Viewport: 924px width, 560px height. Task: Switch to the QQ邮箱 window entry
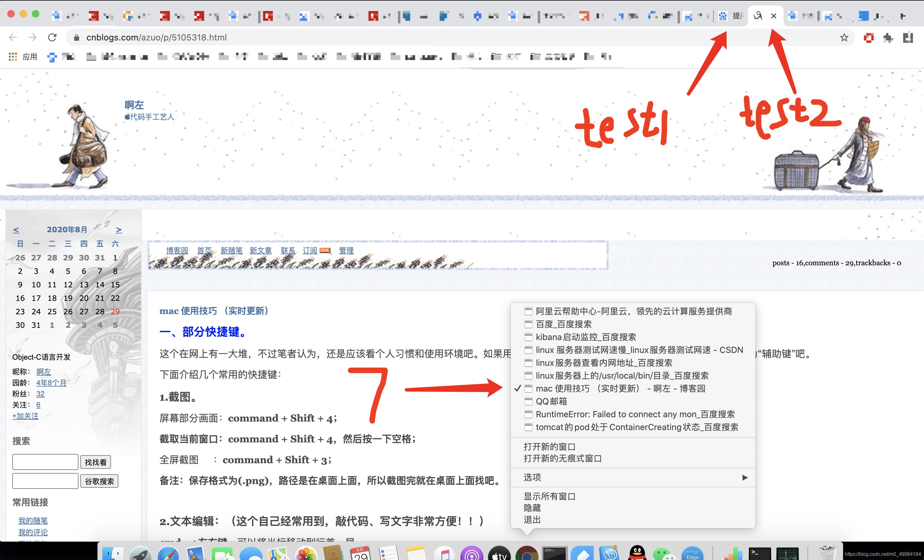click(x=551, y=401)
